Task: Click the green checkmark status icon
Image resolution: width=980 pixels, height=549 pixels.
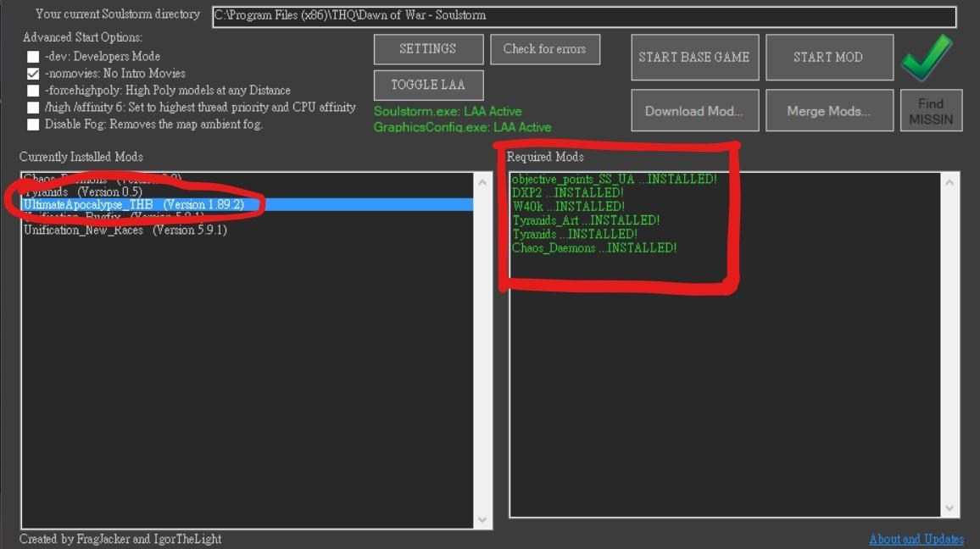Action: tap(927, 57)
